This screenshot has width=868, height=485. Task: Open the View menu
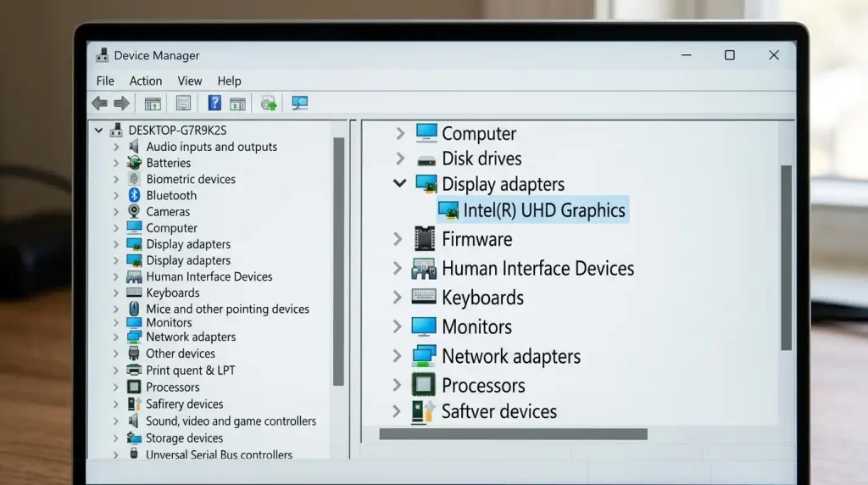pyautogui.click(x=190, y=81)
